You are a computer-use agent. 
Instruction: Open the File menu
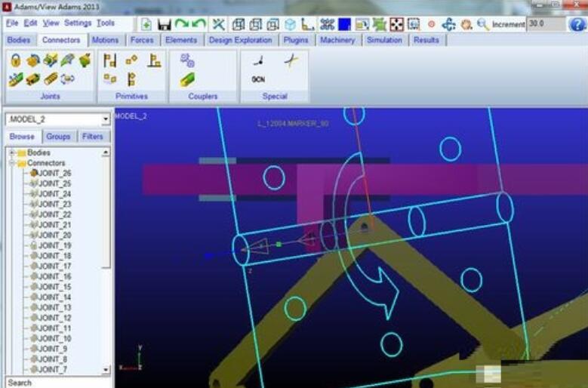[x=12, y=23]
